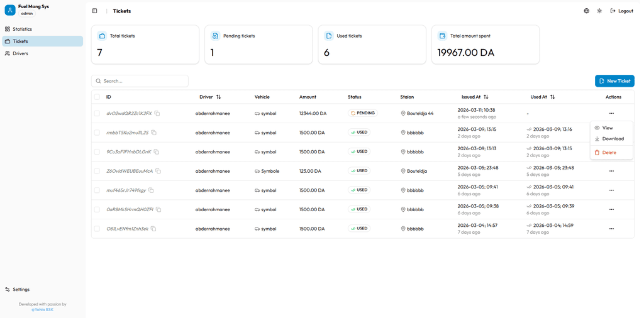This screenshot has width=644, height=318.
Task: Tick checkbox for ticket O81LvENfm1Znh3ek
Action: pos(97,229)
